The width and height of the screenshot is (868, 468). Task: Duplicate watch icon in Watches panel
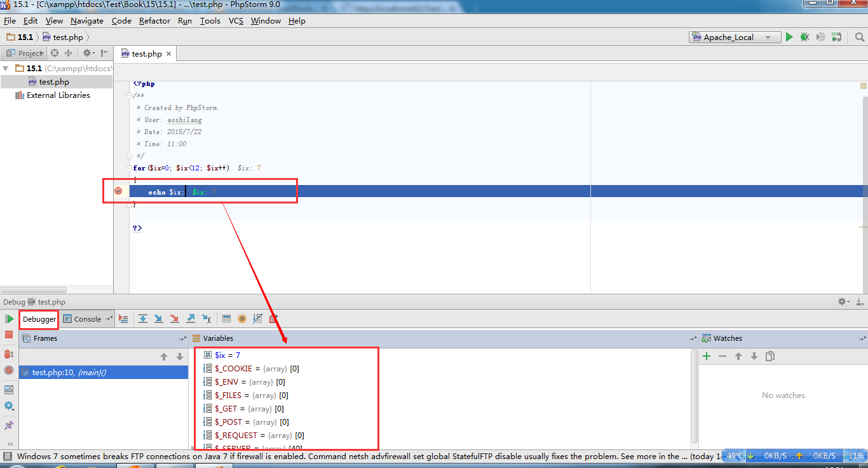pyautogui.click(x=770, y=357)
